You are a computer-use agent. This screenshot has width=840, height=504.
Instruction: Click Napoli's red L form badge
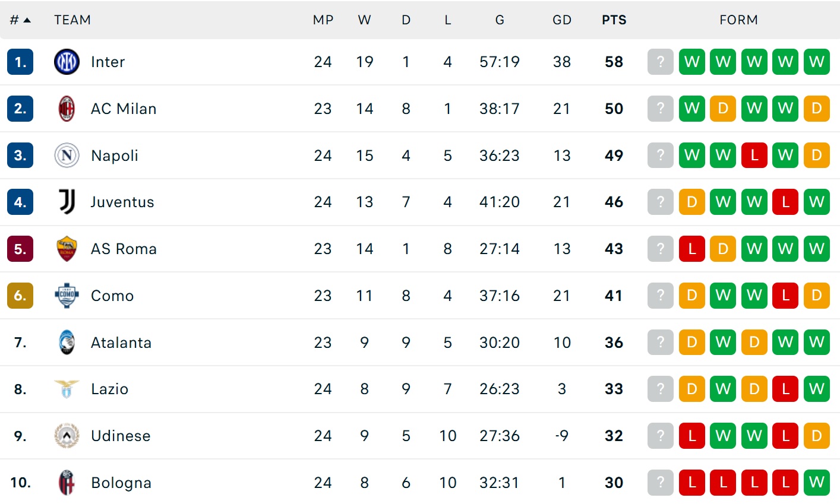(x=754, y=156)
